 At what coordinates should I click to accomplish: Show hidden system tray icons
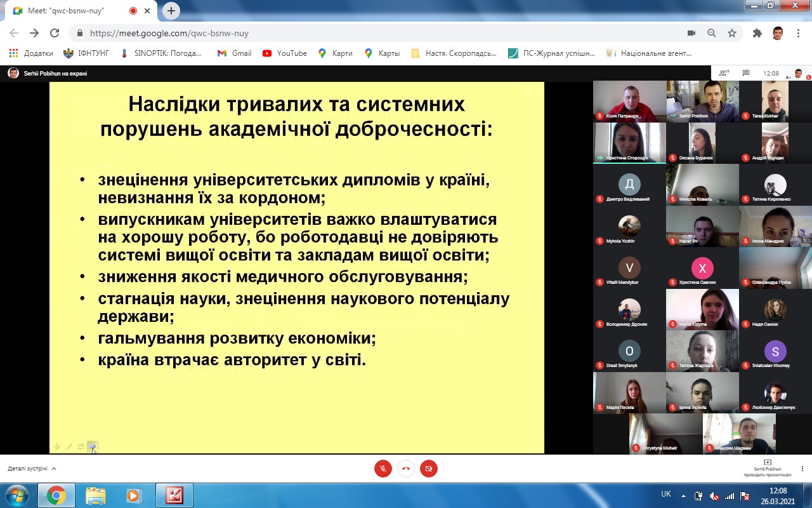(x=683, y=495)
